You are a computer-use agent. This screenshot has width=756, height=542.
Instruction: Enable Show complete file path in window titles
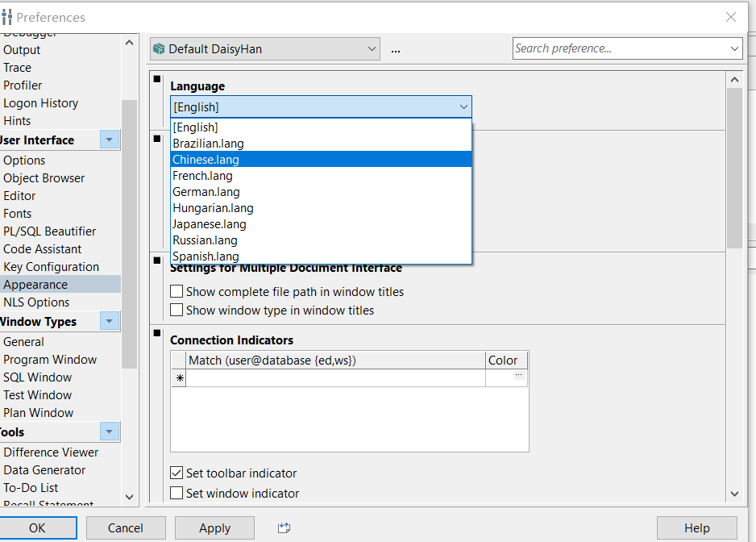176,292
